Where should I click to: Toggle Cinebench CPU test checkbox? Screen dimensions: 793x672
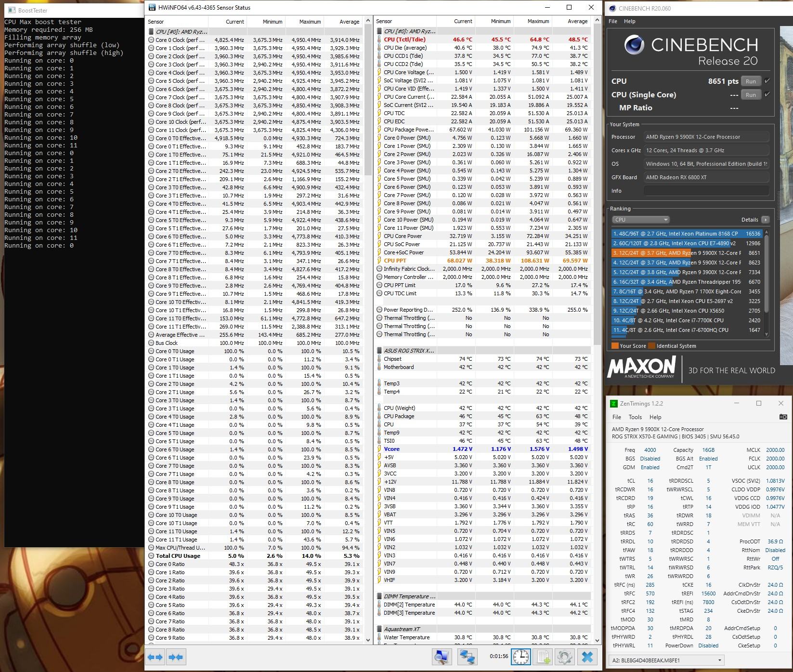coord(767,81)
